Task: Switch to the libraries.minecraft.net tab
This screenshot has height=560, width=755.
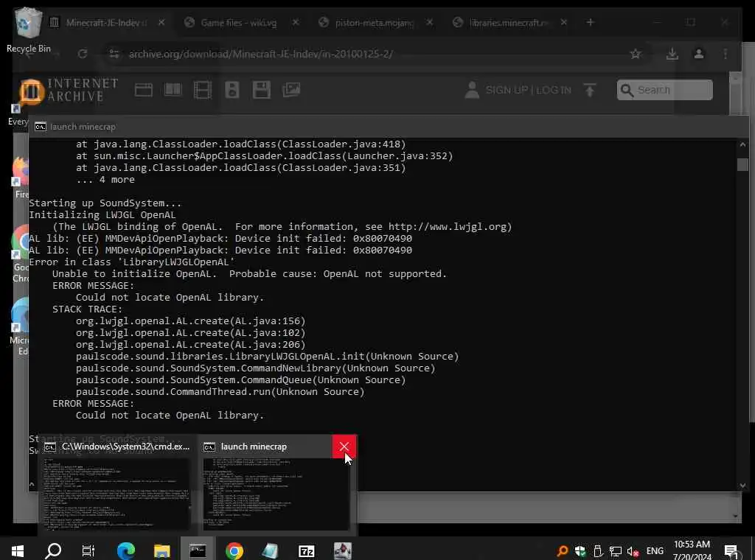Action: click(x=509, y=23)
